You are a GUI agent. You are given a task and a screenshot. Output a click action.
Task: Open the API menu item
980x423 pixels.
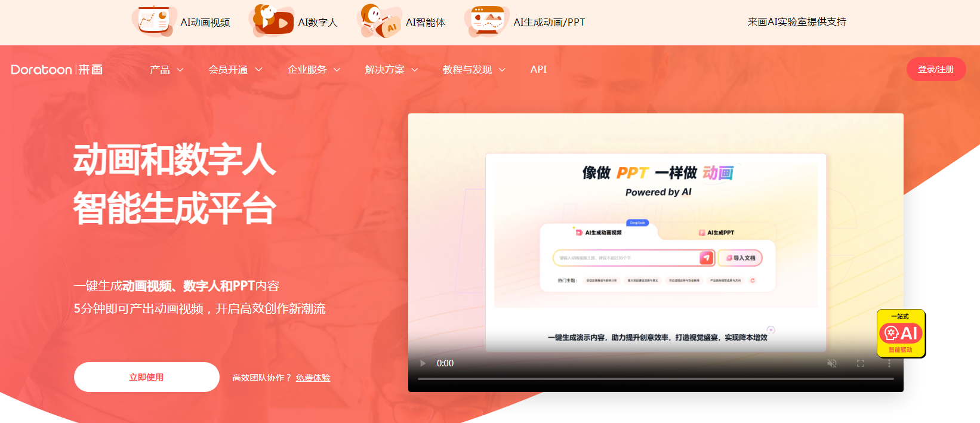[538, 69]
